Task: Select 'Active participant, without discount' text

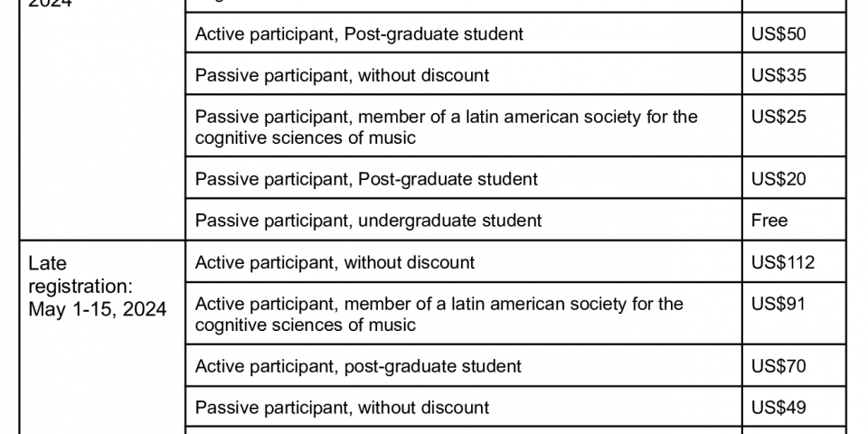Action: pyautogui.click(x=335, y=262)
